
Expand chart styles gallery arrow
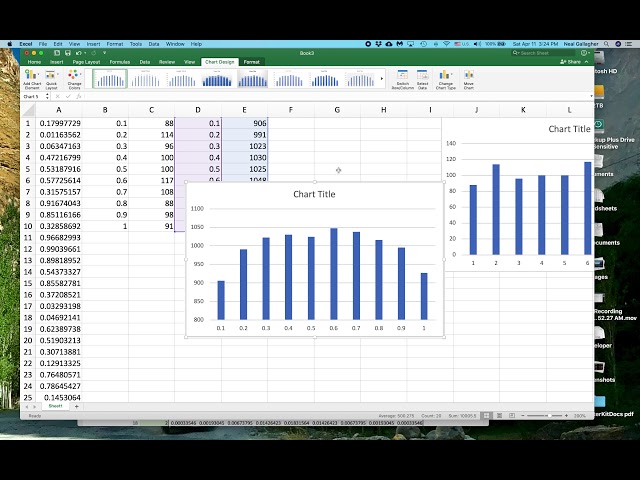pyautogui.click(x=382, y=78)
